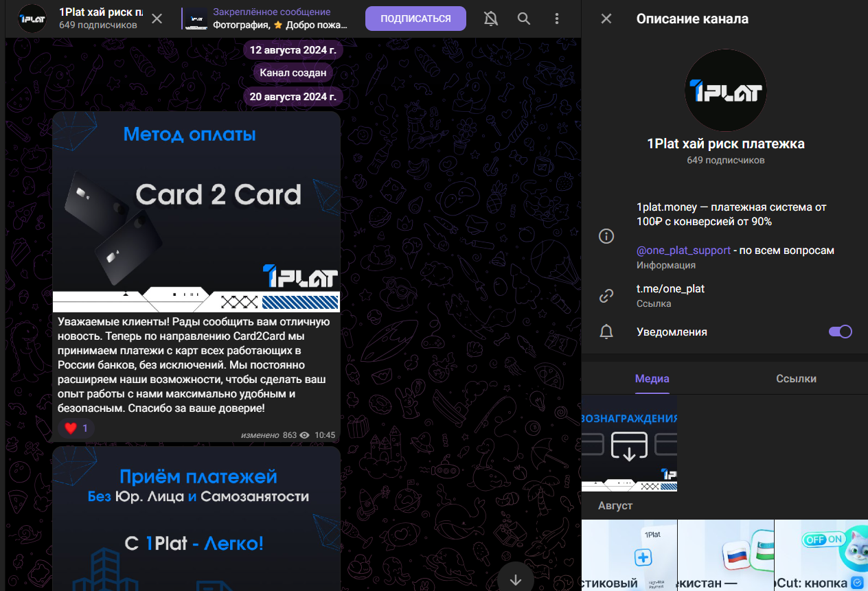
Task: Open the OFF ON toggle media thumbnail
Action: point(821,555)
